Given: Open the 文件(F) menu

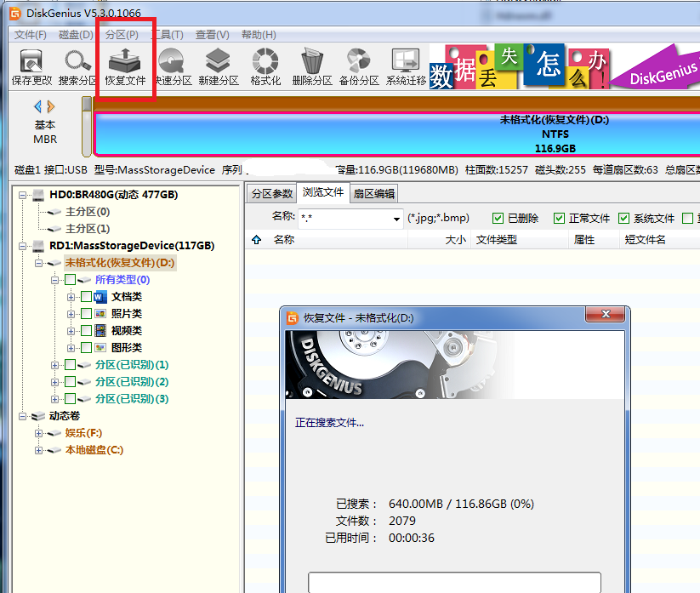Looking at the screenshot, I should click(x=31, y=35).
